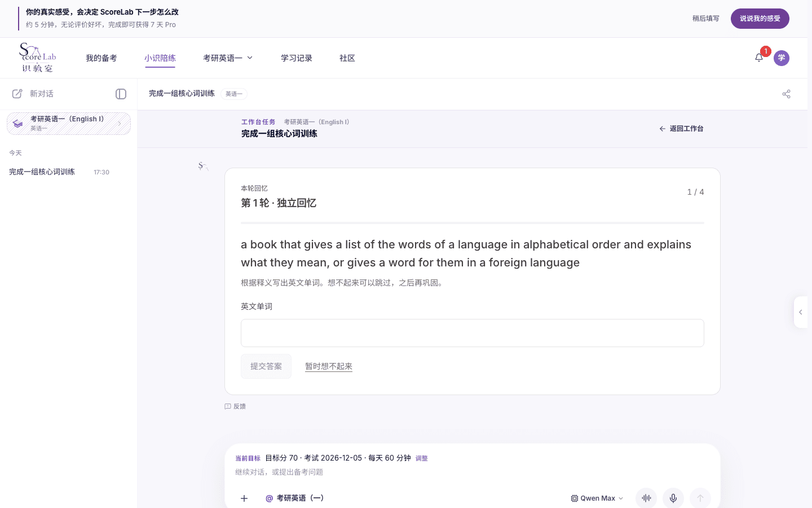Click 调整 goal link
The height and width of the screenshot is (508, 812).
point(422,458)
